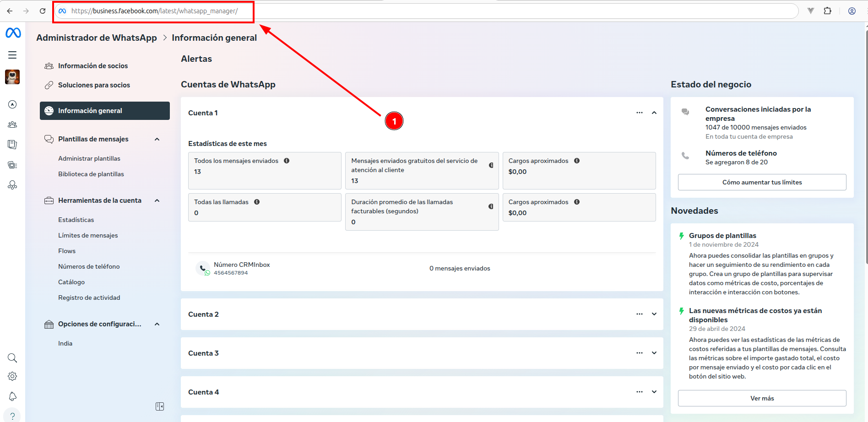Click the business account avatar thumbnail
Screen dimensions: 868x422
(12, 77)
